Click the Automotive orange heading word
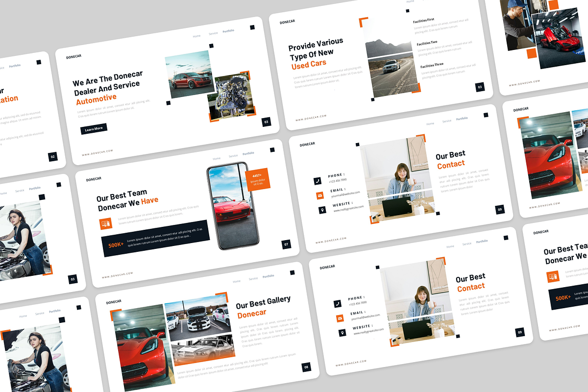This screenshot has width=588, height=392. pyautogui.click(x=96, y=98)
